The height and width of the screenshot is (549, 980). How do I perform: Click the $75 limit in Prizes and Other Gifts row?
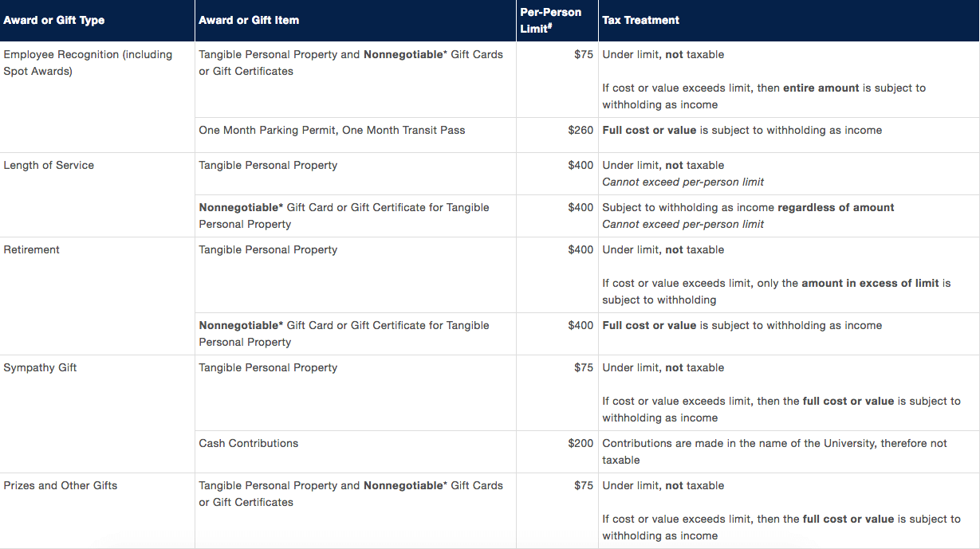[584, 486]
